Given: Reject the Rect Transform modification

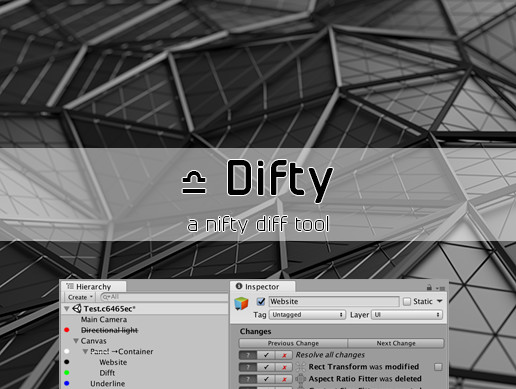Looking at the screenshot, I should (x=284, y=367).
